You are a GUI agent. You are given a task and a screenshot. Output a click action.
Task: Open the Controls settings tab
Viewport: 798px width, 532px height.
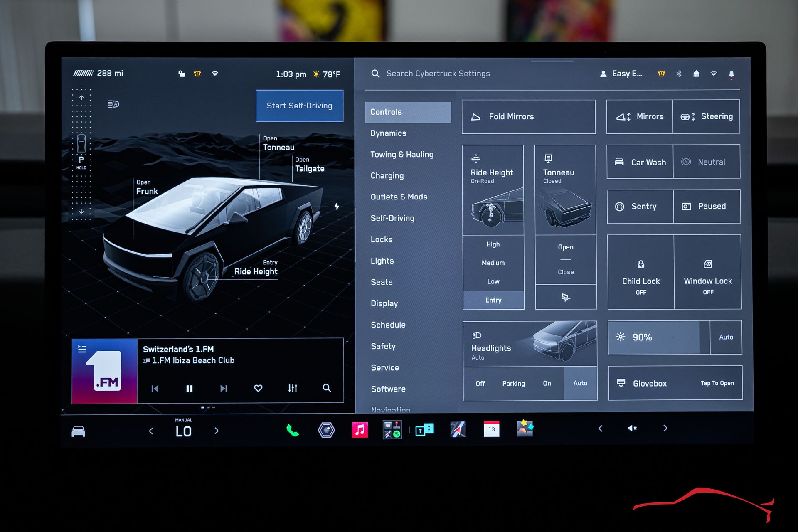pos(408,112)
